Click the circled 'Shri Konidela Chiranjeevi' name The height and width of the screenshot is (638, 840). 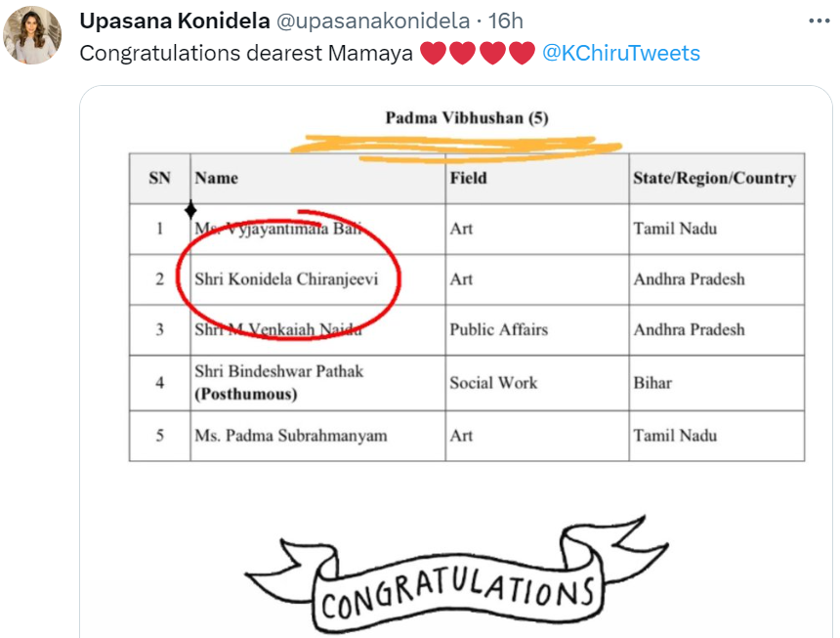pyautogui.click(x=286, y=279)
